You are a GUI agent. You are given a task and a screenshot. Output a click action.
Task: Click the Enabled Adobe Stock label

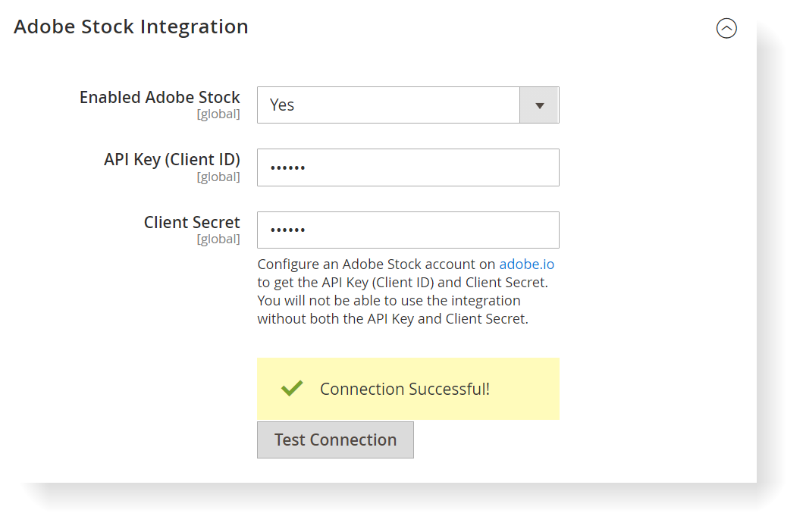pyautogui.click(x=159, y=98)
